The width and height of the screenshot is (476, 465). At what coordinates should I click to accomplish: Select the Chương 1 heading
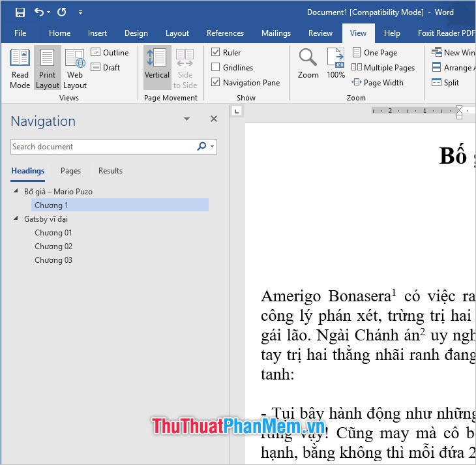(120, 205)
